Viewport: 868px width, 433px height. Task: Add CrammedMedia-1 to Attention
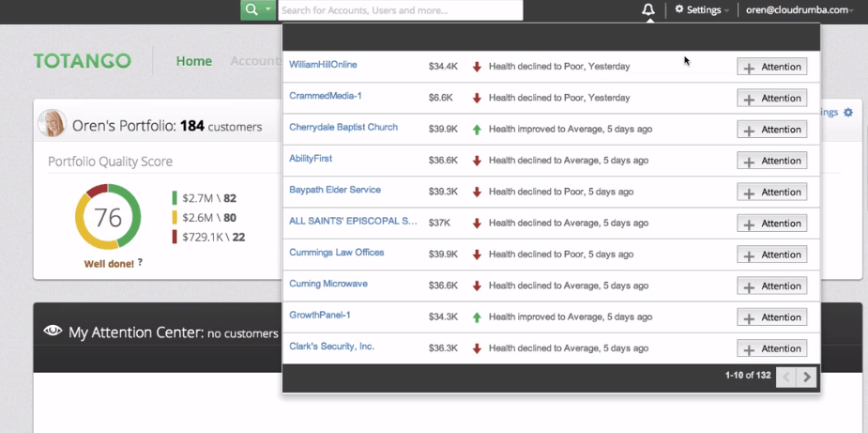click(x=771, y=98)
